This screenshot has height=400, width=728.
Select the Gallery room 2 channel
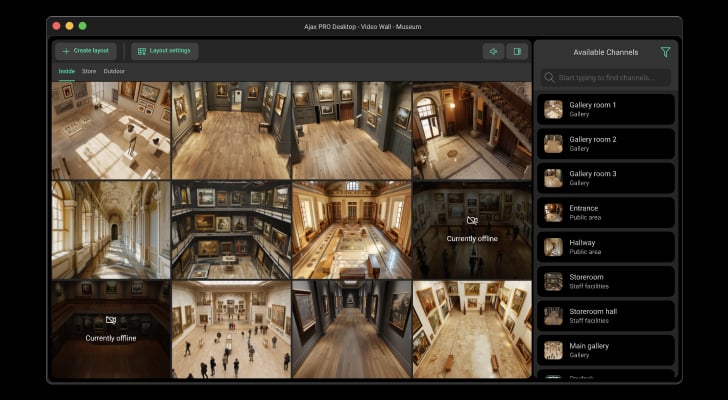click(x=606, y=143)
